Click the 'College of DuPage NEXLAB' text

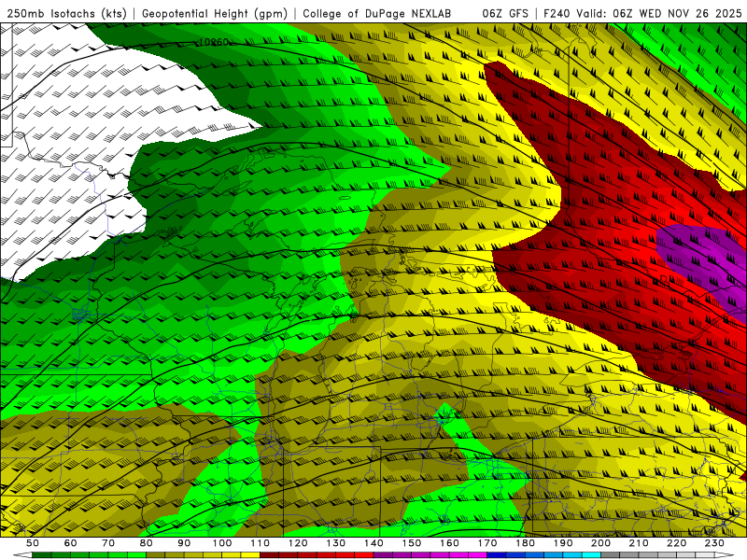click(x=376, y=13)
